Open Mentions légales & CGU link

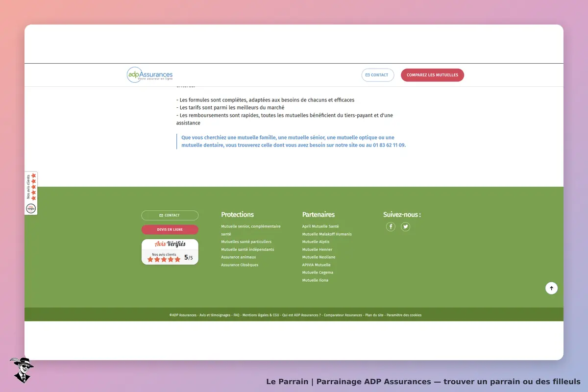pos(261,315)
